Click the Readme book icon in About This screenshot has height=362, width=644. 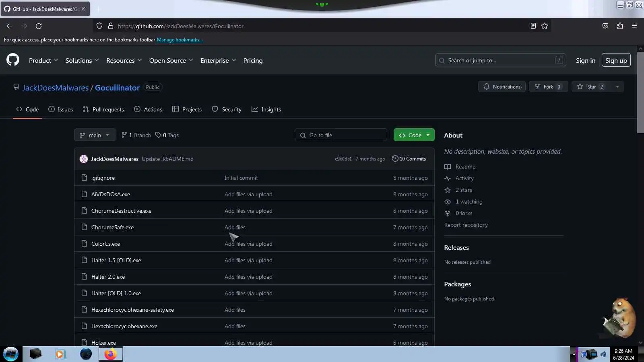(448, 167)
